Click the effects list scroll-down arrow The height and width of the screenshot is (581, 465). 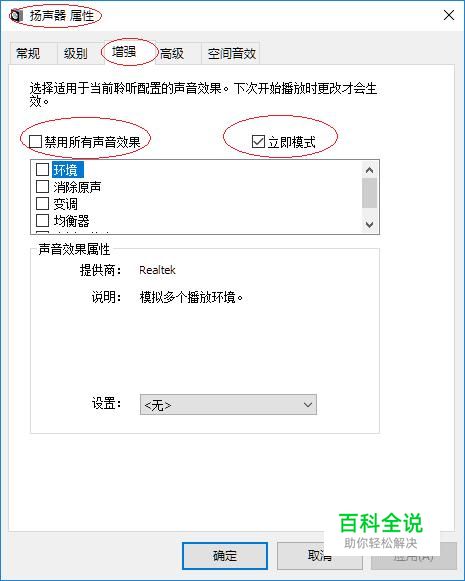coord(369,224)
